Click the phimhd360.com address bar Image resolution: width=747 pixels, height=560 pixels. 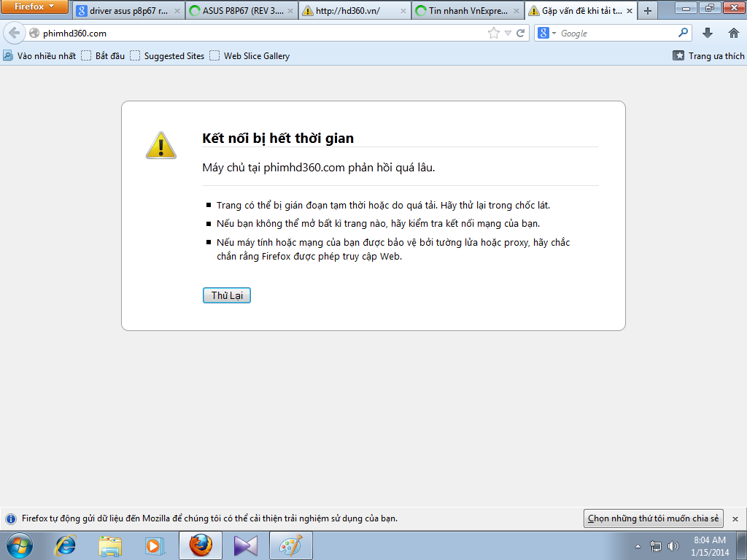[262, 34]
